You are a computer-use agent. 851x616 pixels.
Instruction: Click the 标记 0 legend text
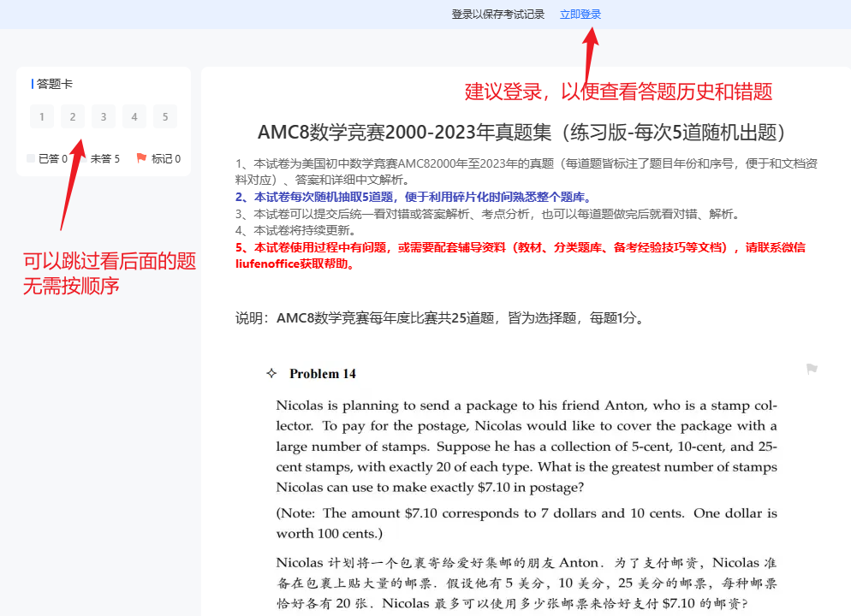(166, 158)
